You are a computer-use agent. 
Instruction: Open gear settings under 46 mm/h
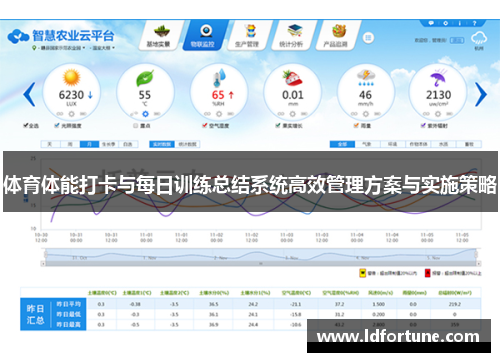pos(366,114)
